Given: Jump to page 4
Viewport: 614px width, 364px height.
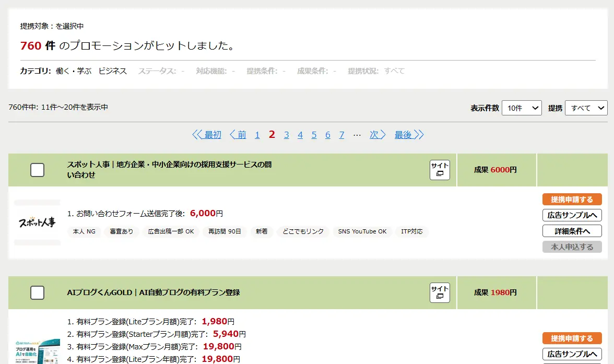Looking at the screenshot, I should point(300,135).
